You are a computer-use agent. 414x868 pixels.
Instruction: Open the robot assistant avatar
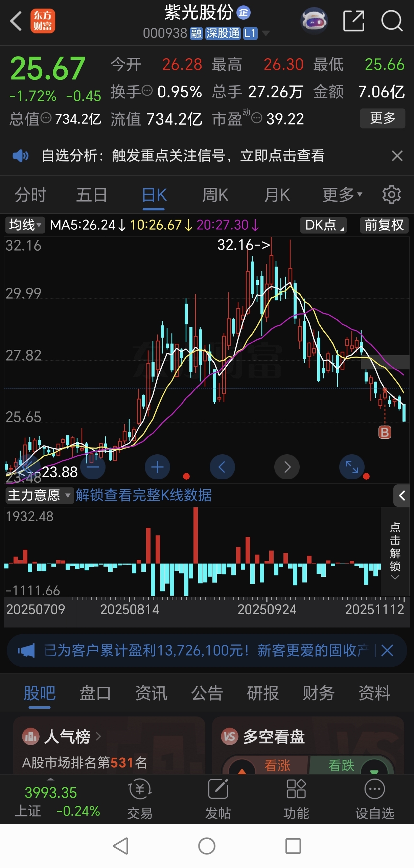(314, 21)
